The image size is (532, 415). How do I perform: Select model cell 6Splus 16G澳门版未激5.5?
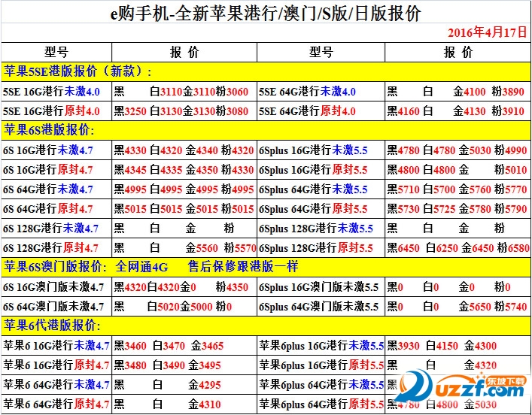(318, 287)
